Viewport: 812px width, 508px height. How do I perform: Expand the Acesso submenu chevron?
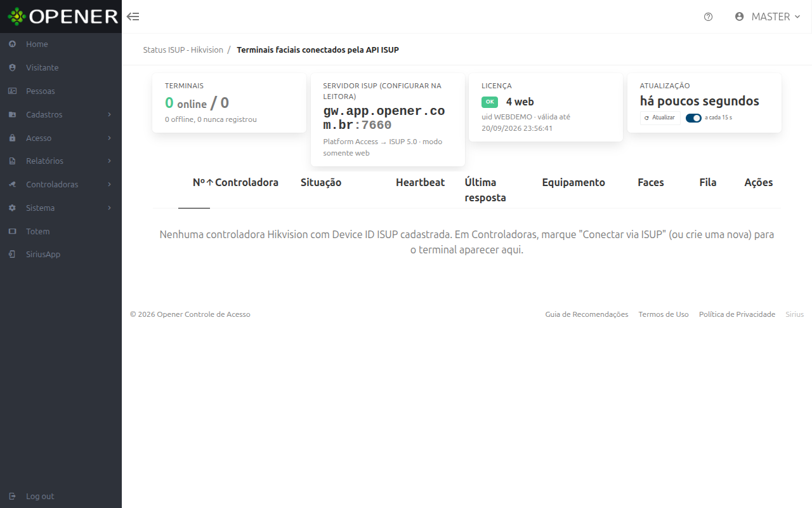pos(110,138)
